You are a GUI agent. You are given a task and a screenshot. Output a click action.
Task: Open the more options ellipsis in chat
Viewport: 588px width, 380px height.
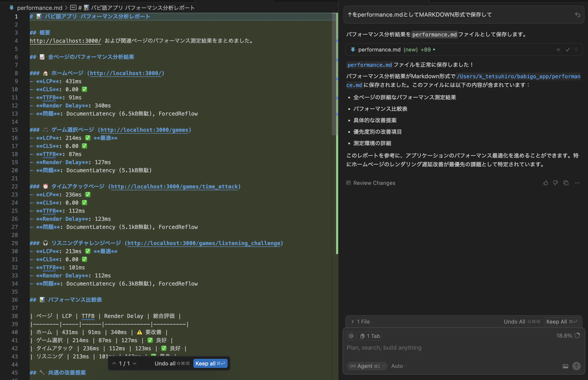pyautogui.click(x=577, y=183)
